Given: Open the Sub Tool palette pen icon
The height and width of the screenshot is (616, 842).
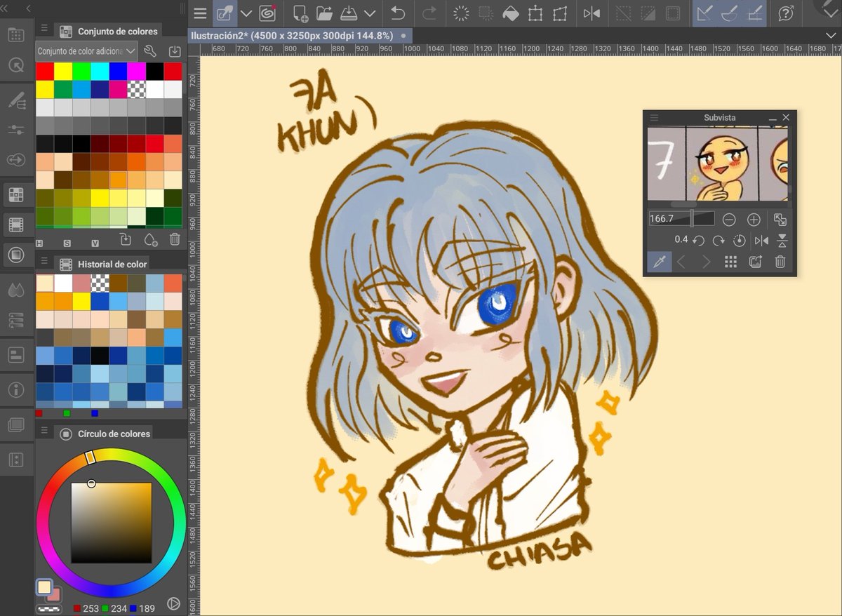Looking at the screenshot, I should (x=15, y=100).
